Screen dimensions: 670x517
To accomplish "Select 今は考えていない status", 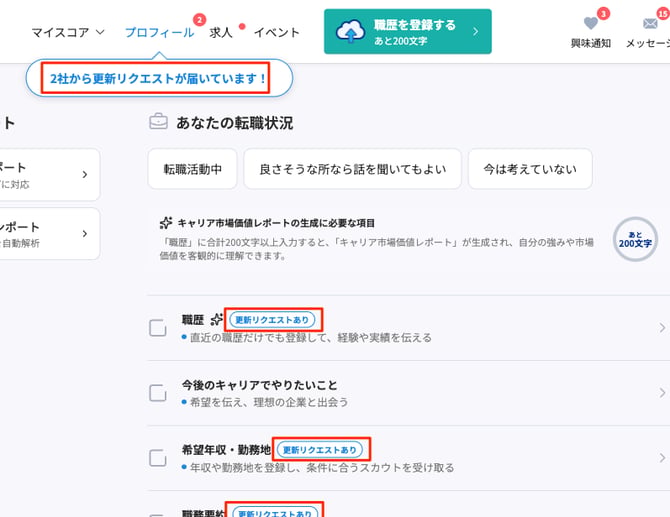I will tap(530, 169).
